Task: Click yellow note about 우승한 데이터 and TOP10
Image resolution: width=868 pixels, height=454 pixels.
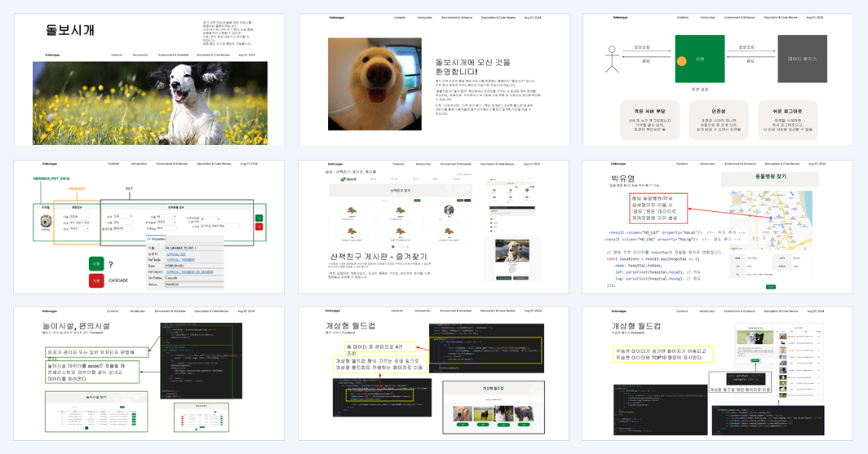Action: point(663,354)
